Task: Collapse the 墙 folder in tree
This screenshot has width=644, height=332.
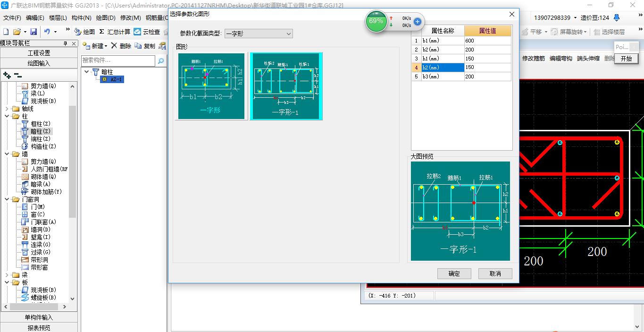Action: (x=7, y=154)
